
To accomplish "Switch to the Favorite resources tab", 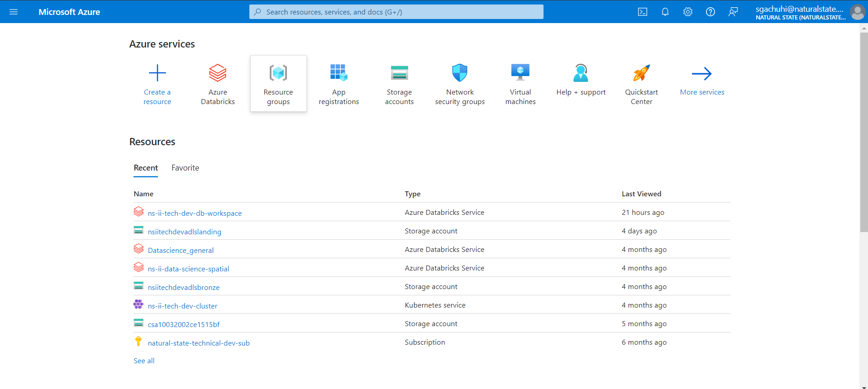I will [x=185, y=168].
